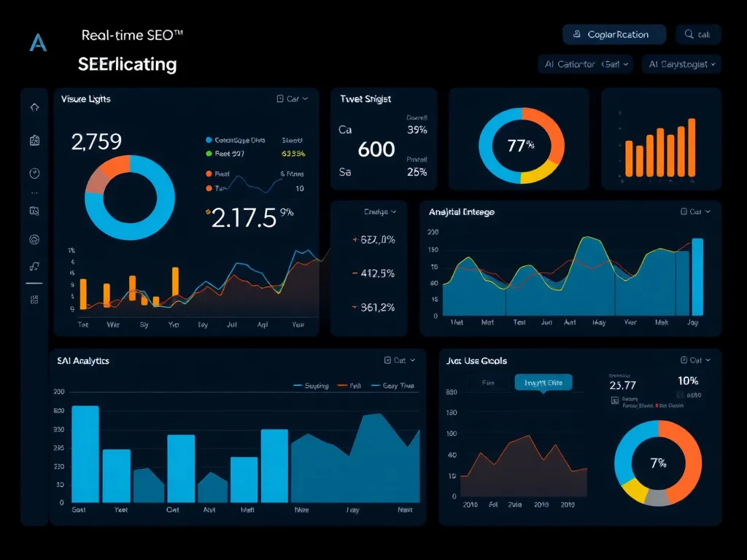Click the SEErlicating heading

127,64
